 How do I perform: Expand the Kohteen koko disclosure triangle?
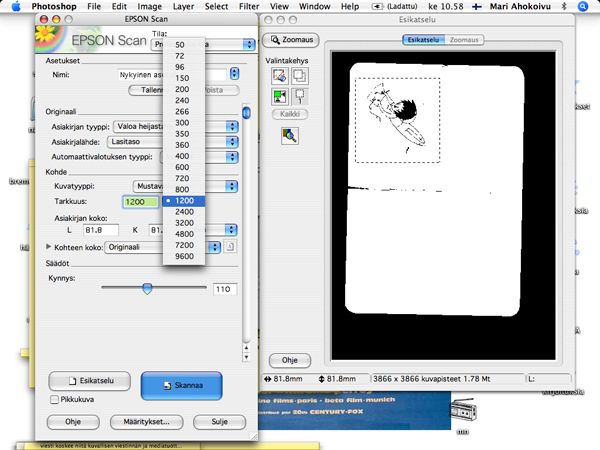tap(48, 247)
